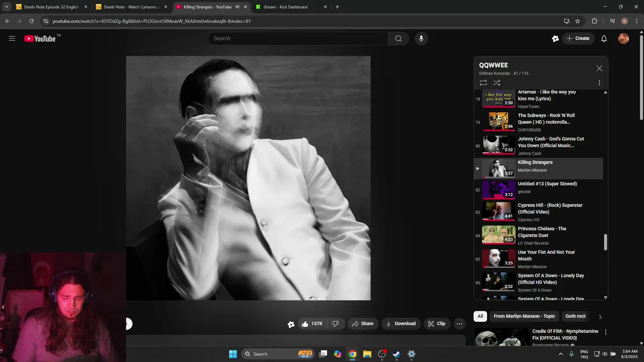This screenshot has height=362, width=644.
Task: Play Johnny Cash - God's Gonna Cut You Down
Action: [x=538, y=146]
